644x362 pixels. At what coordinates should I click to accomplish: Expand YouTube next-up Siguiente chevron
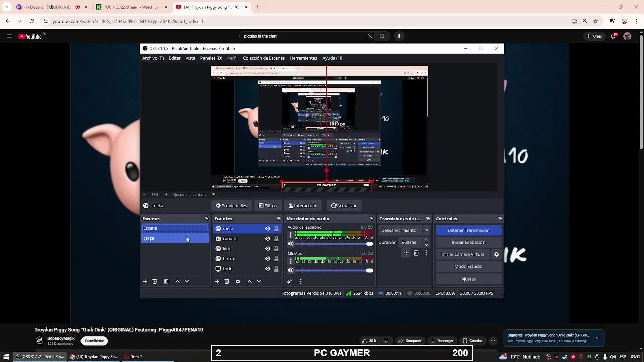coord(597,338)
